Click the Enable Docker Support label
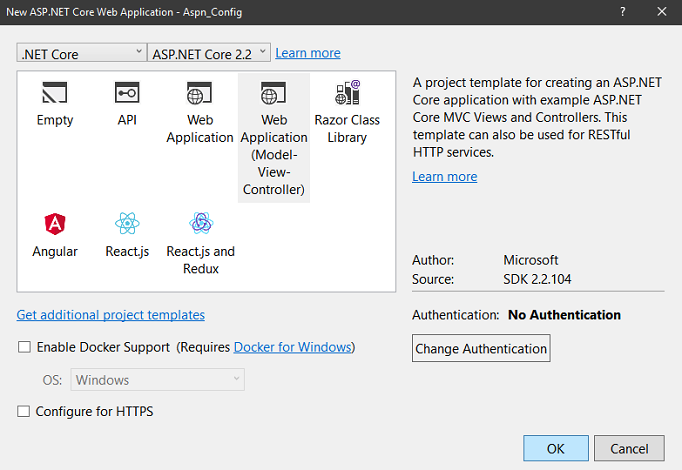This screenshot has height=470, width=682. pos(103,347)
